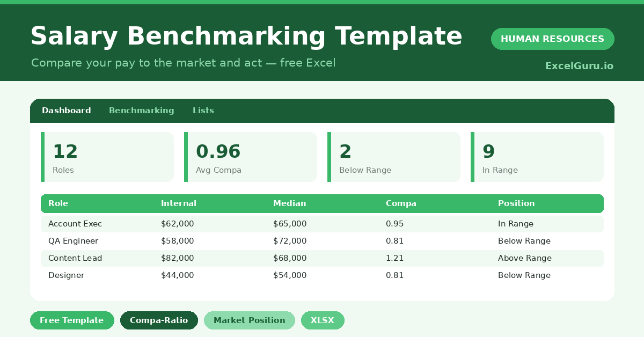Click the $82,000 internal salary cell
The height and width of the screenshot is (337, 644).
178,258
